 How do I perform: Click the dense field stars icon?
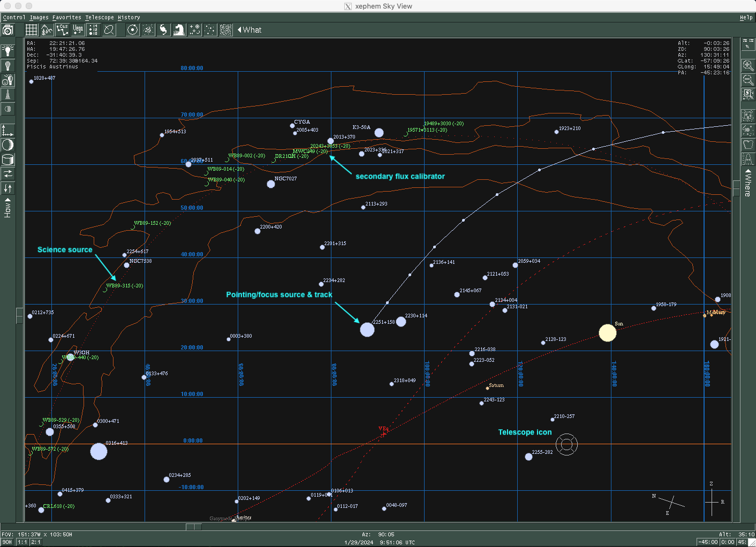(x=226, y=30)
